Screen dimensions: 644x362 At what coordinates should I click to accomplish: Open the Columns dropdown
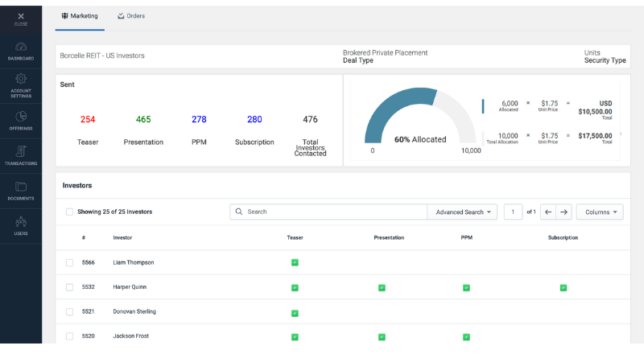pos(601,212)
